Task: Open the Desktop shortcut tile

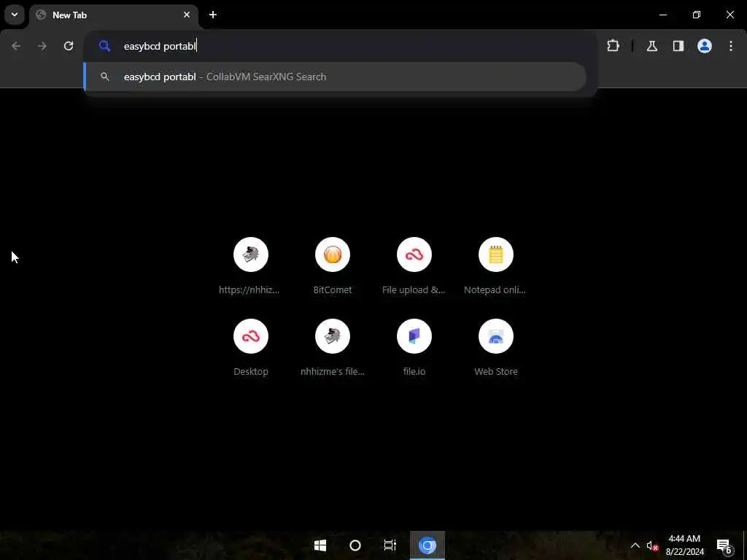Action: coord(251,348)
